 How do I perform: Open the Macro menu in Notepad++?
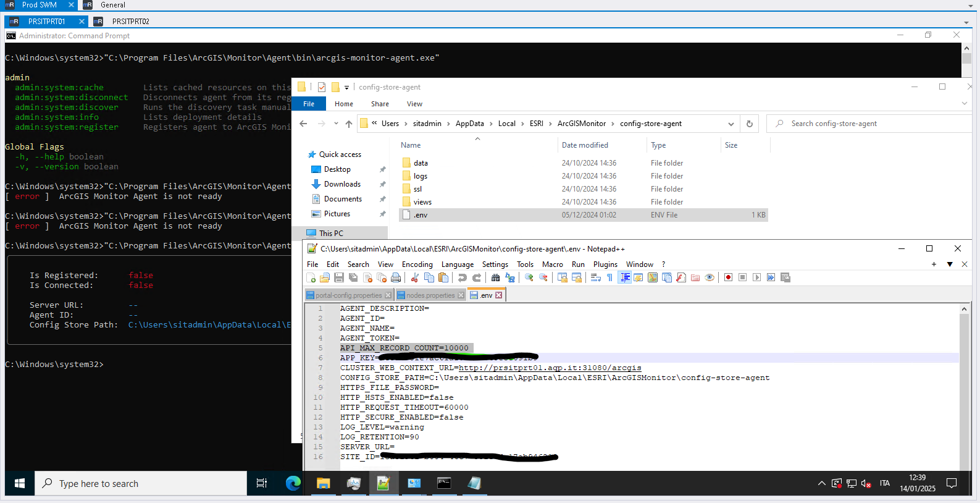pyautogui.click(x=553, y=264)
